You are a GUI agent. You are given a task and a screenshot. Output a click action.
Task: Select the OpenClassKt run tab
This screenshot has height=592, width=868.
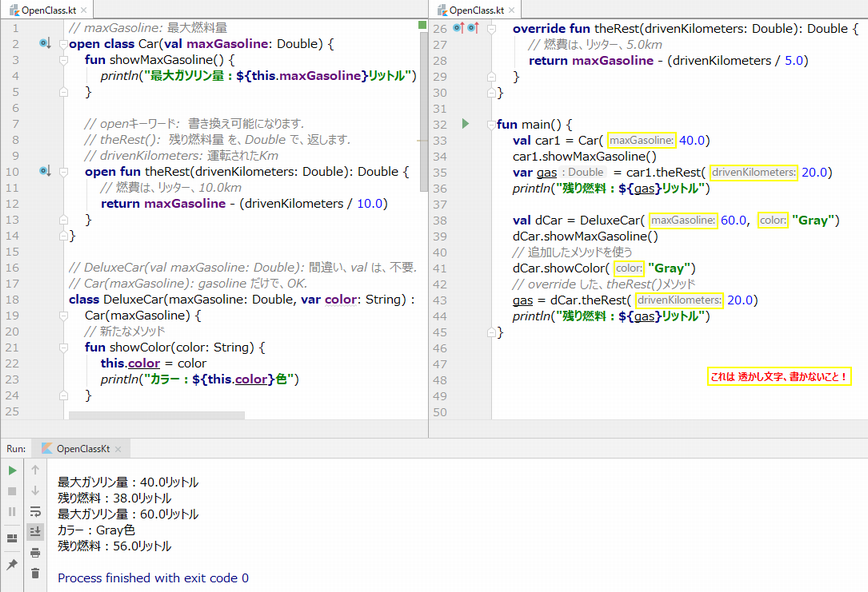pyautogui.click(x=82, y=449)
